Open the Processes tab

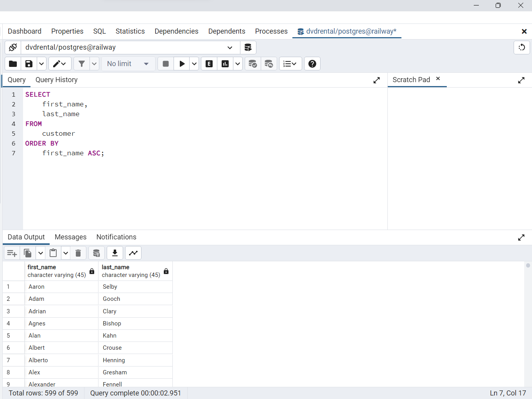[271, 31]
